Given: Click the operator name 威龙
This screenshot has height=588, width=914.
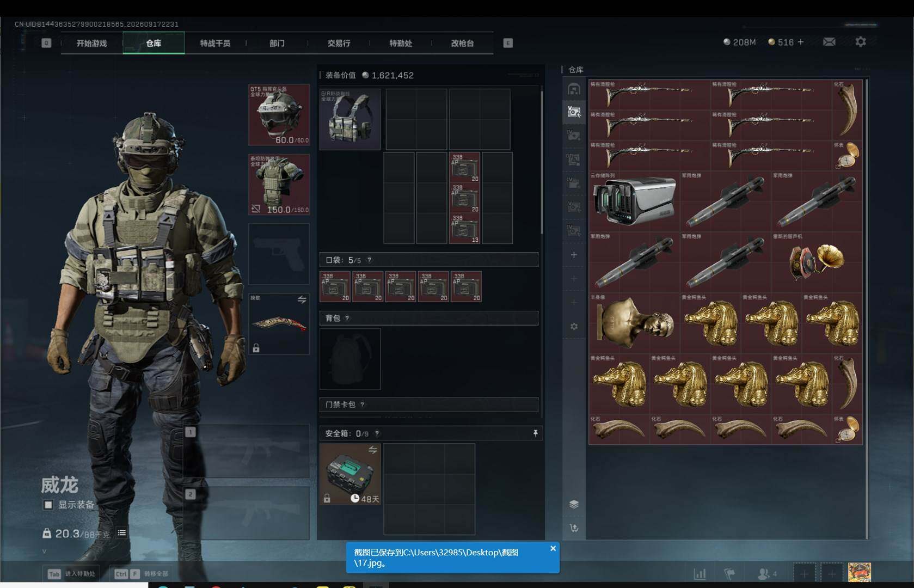Looking at the screenshot, I should 60,485.
